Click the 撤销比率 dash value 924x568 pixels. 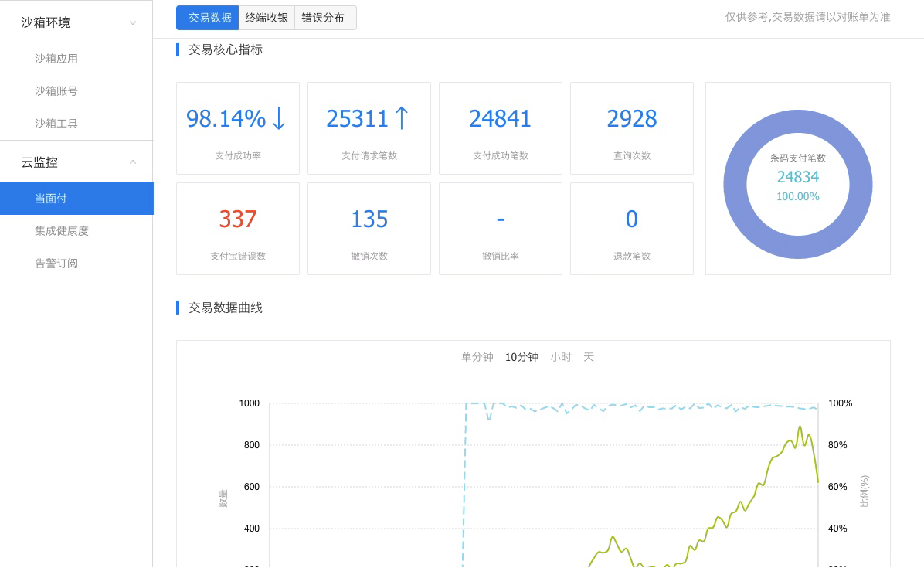click(x=501, y=219)
